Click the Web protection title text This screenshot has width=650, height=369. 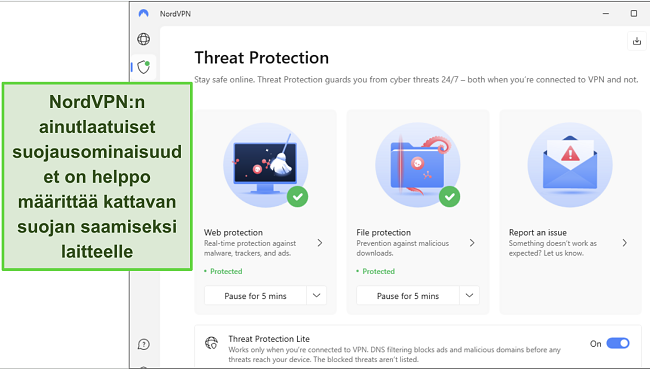tap(233, 233)
